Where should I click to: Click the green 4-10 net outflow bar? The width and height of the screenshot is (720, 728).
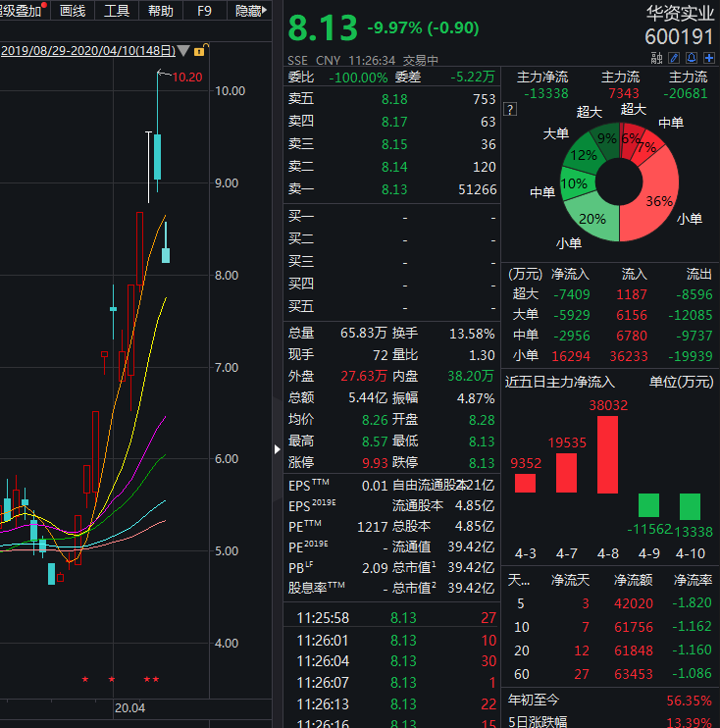coord(690,506)
